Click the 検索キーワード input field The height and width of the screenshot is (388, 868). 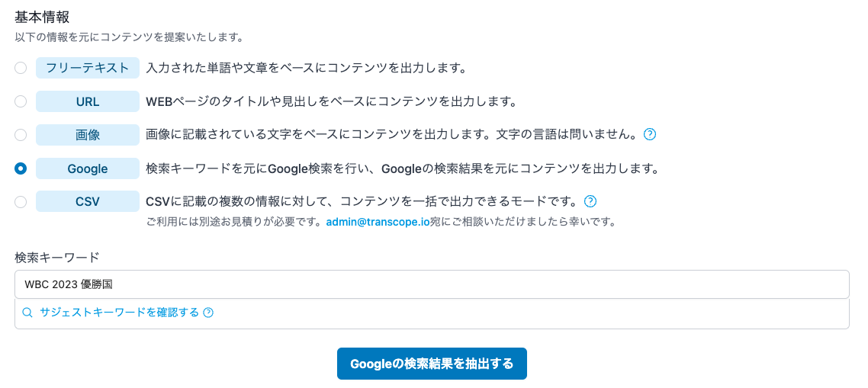(x=432, y=284)
